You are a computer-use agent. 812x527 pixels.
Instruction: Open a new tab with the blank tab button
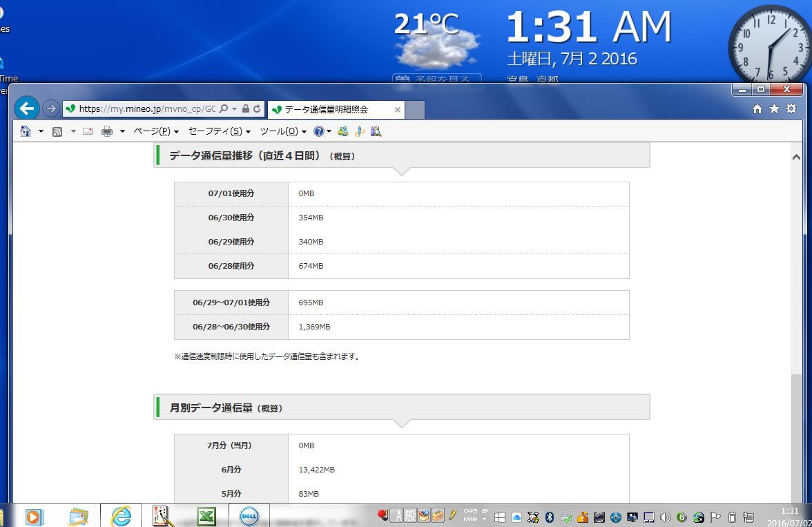click(x=414, y=110)
